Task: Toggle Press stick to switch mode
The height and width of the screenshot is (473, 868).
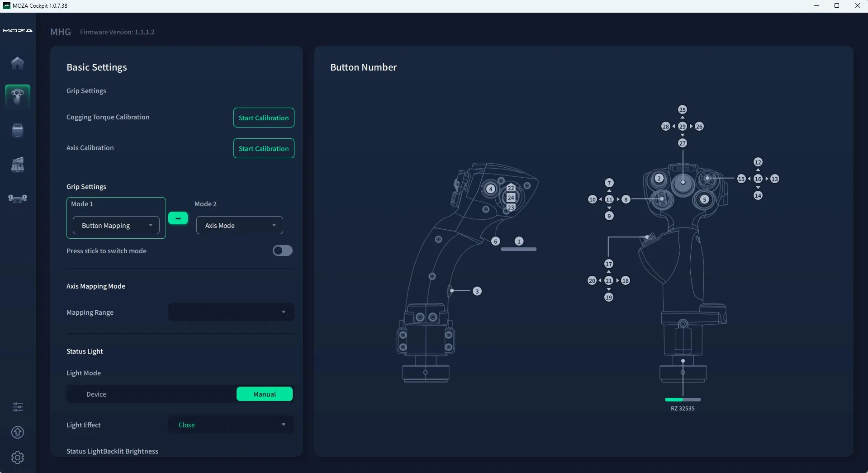Action: click(283, 251)
